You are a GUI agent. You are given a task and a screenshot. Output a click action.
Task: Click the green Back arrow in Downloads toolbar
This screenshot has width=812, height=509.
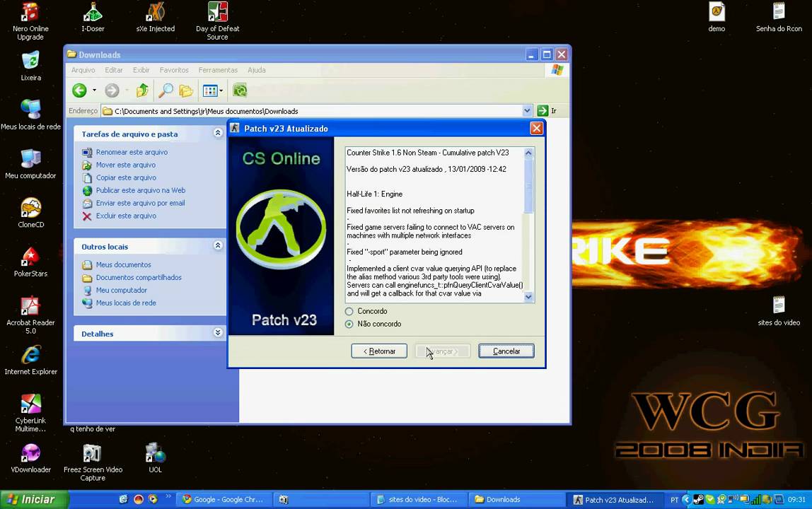(79, 90)
